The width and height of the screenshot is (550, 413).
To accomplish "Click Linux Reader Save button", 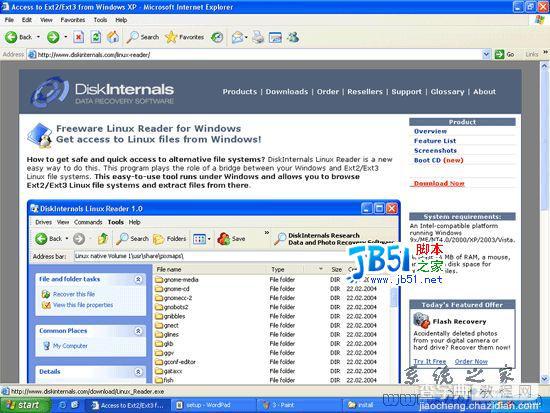I will 231,239.
